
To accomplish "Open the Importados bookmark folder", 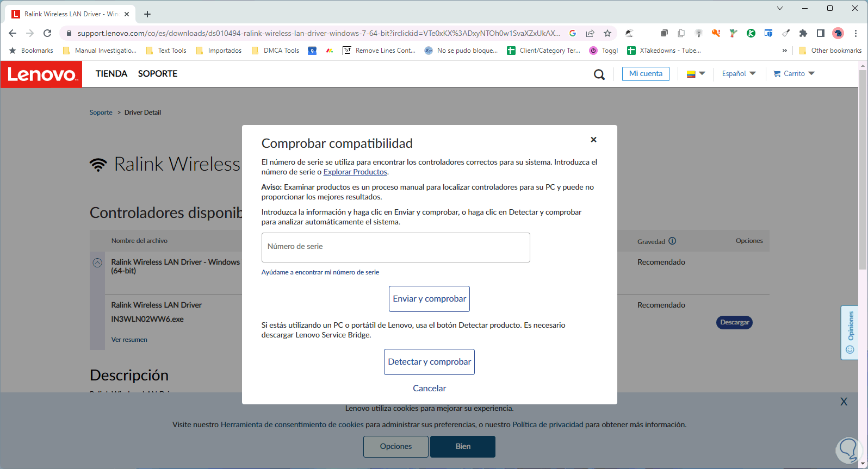I will [x=219, y=51].
